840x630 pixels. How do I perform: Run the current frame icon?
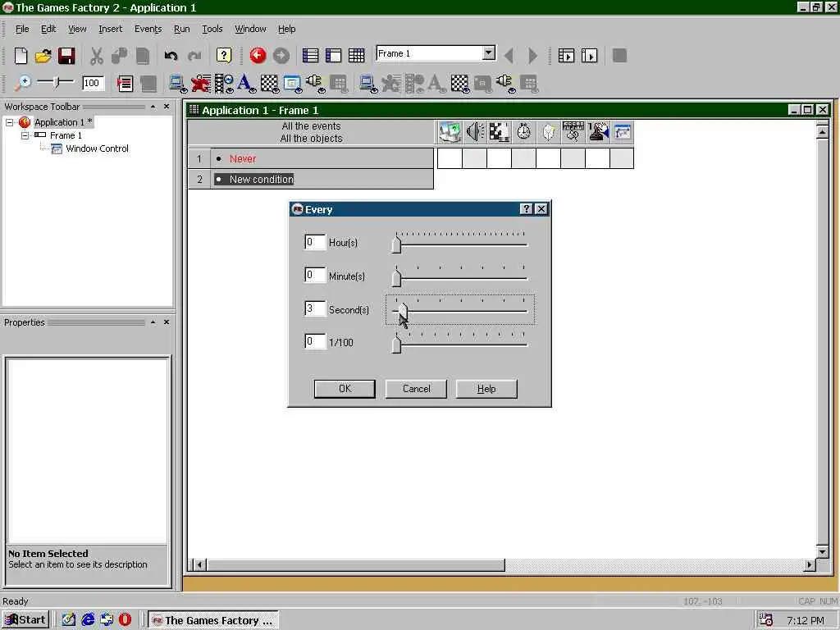pos(589,56)
